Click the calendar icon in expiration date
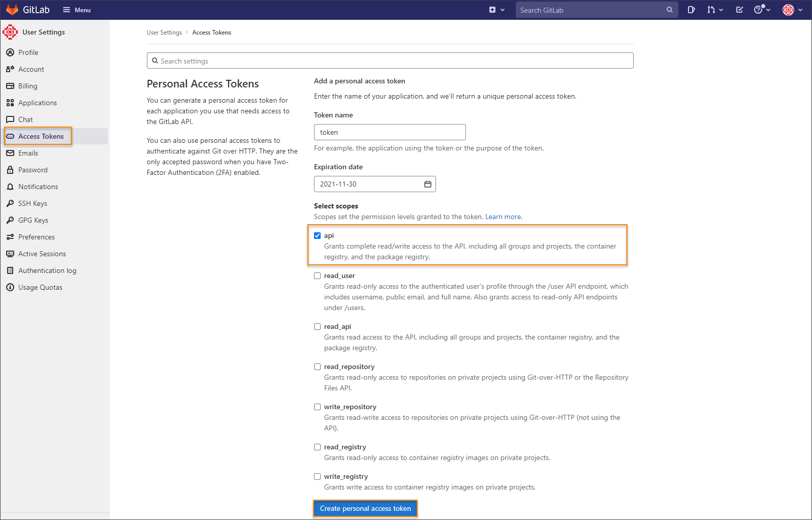The image size is (812, 520). 428,184
